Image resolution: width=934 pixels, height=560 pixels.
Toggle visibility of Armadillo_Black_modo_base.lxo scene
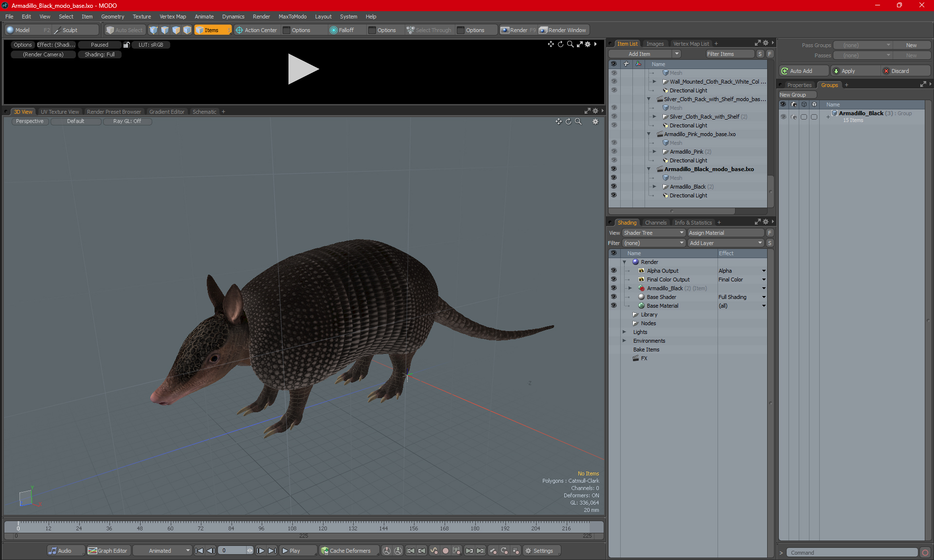click(x=613, y=169)
